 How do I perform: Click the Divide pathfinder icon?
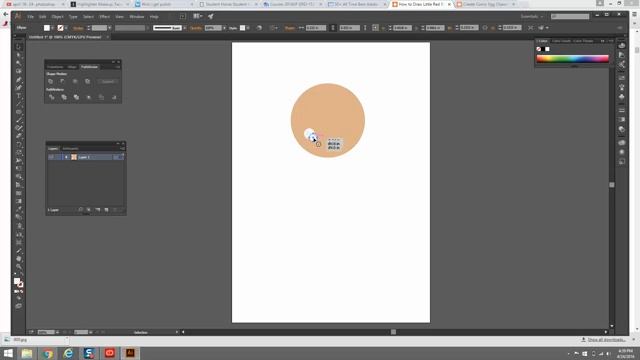coord(51,97)
